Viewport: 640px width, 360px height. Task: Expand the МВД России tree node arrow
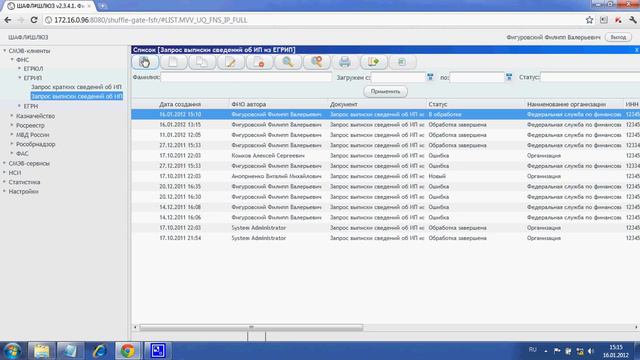tap(12, 134)
